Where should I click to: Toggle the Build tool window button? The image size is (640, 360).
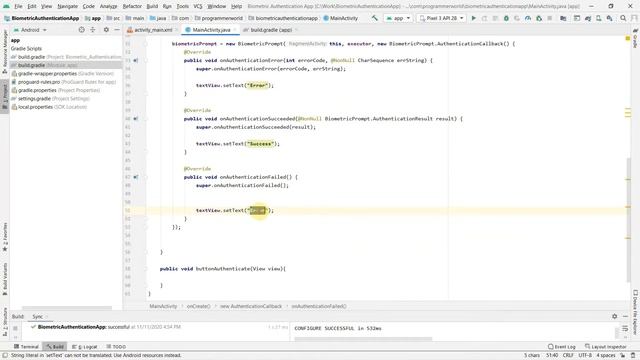tap(54, 347)
